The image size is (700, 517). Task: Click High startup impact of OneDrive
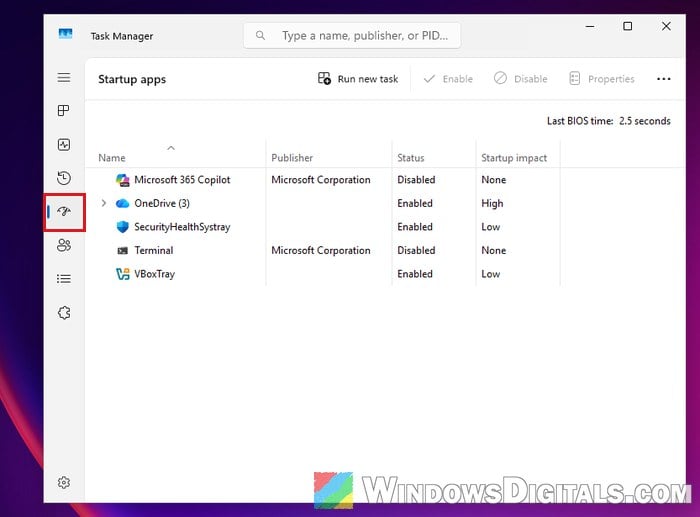click(x=492, y=204)
